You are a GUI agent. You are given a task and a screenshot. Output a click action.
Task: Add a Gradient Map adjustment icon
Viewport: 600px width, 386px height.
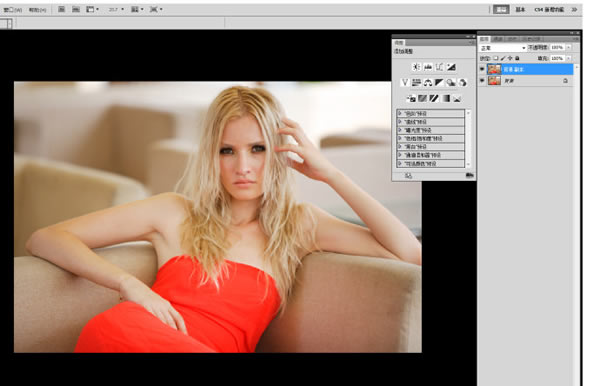point(446,99)
